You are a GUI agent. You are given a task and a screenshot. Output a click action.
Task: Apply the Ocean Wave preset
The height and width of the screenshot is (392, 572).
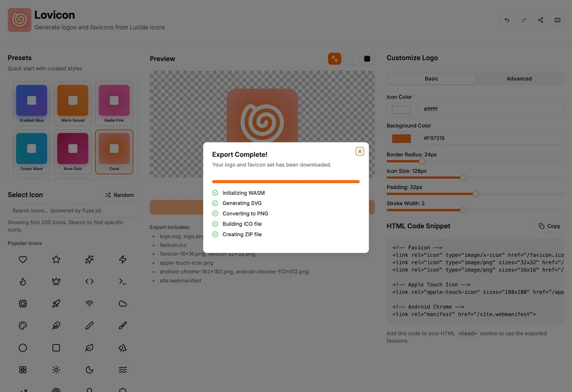(x=31, y=152)
